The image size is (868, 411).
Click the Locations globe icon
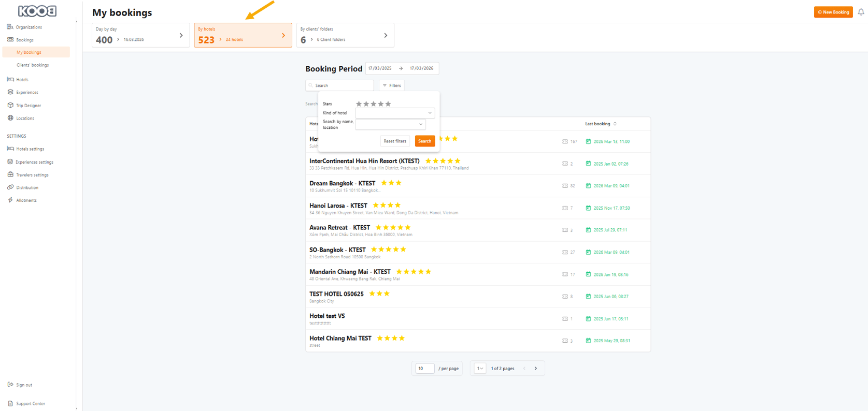click(10, 118)
